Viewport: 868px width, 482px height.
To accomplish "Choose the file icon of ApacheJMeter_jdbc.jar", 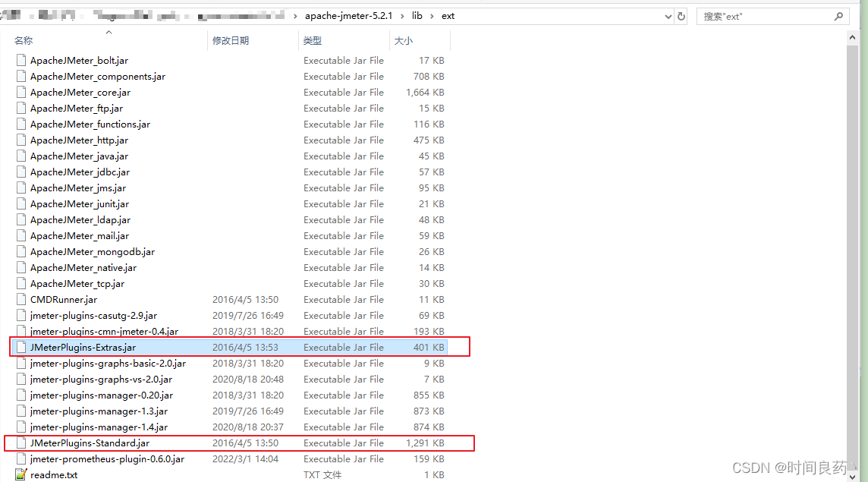I will pos(21,172).
